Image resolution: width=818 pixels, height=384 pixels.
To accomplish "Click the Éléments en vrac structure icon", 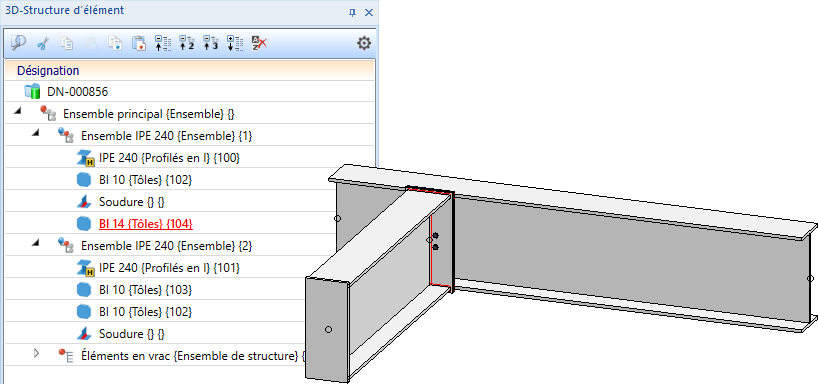I will 65,356.
